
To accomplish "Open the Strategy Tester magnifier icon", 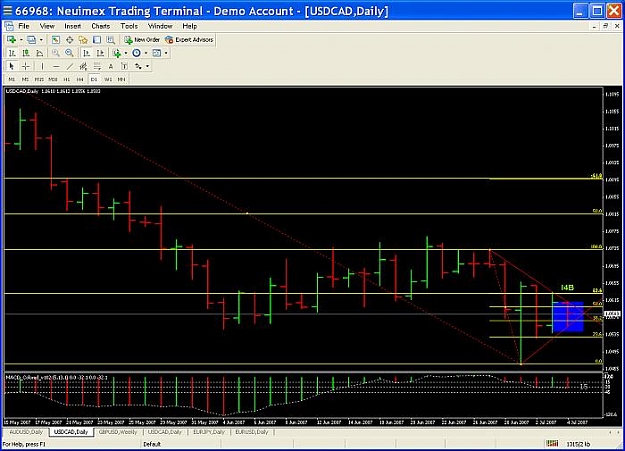I will tap(110, 39).
